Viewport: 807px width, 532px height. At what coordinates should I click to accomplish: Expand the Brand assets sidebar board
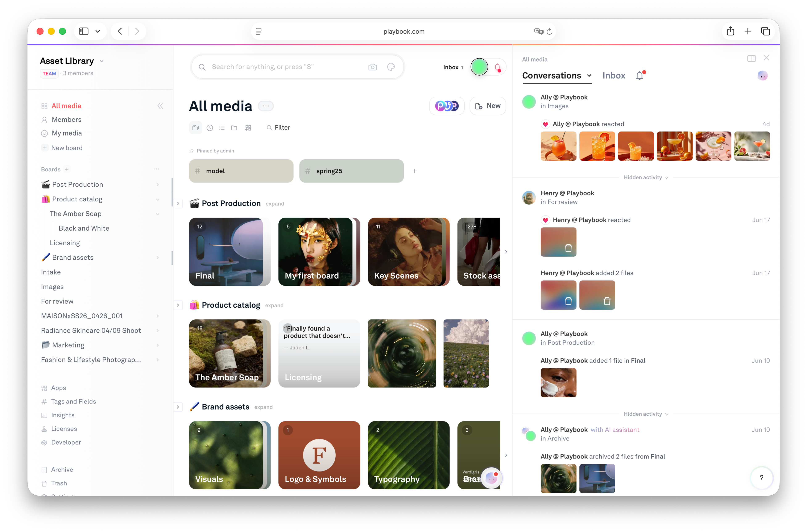point(158,257)
